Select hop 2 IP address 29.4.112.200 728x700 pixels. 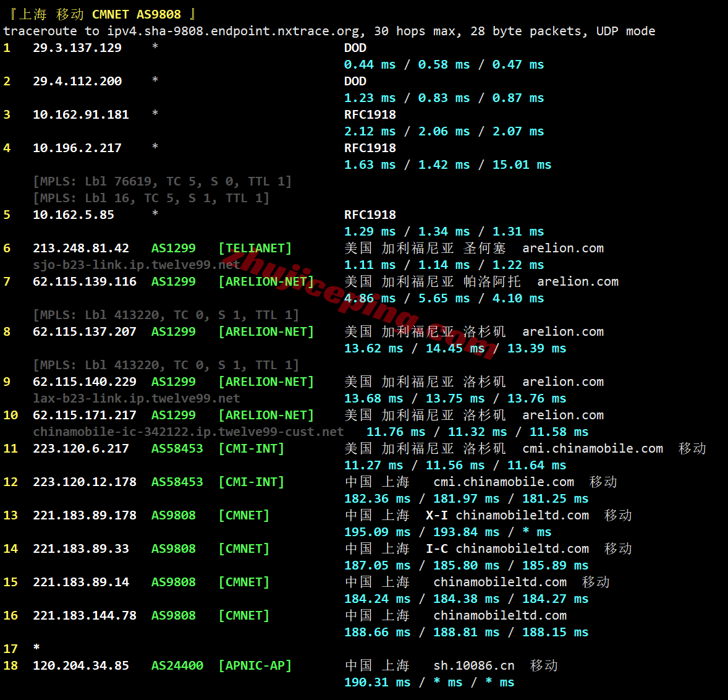(77, 81)
